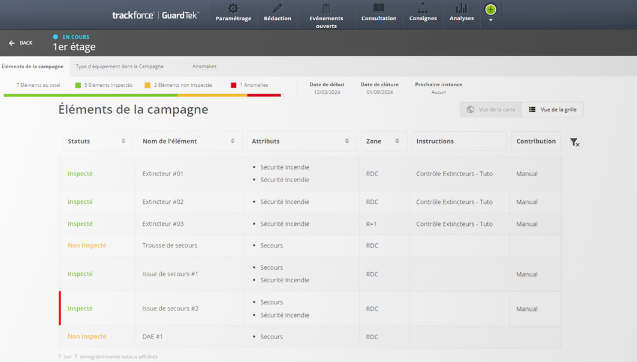Select Issue de secours #1 name
637x362 pixels.
pyautogui.click(x=170, y=274)
